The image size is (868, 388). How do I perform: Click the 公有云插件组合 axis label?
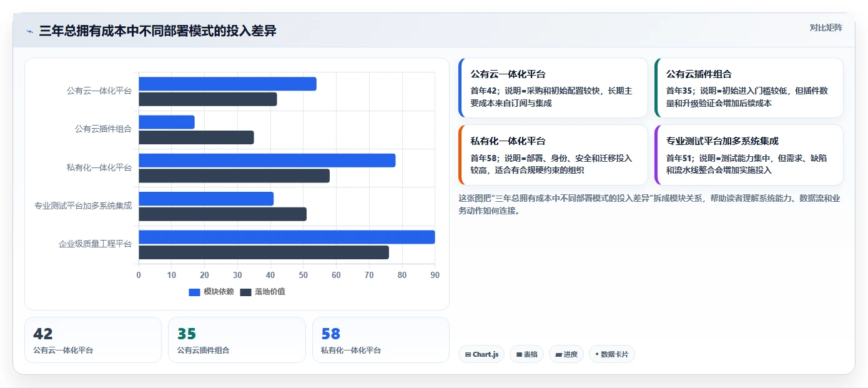[x=103, y=129]
